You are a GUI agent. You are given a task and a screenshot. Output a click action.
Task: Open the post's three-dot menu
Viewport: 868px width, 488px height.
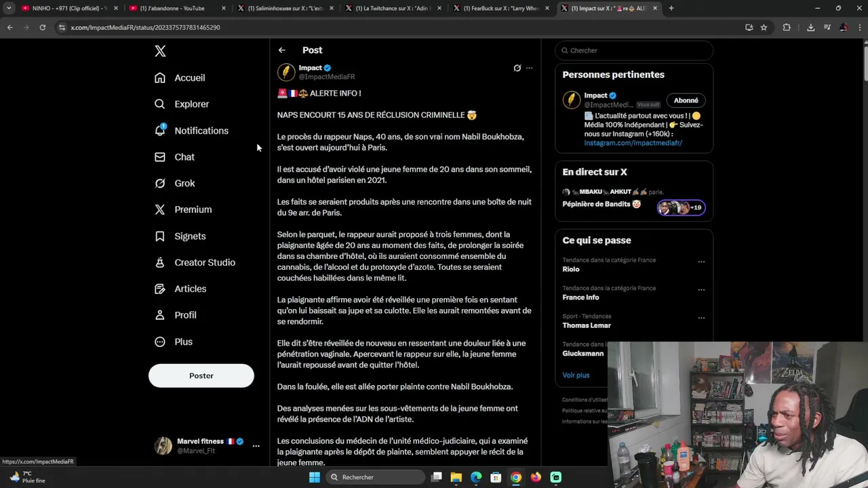click(x=530, y=68)
